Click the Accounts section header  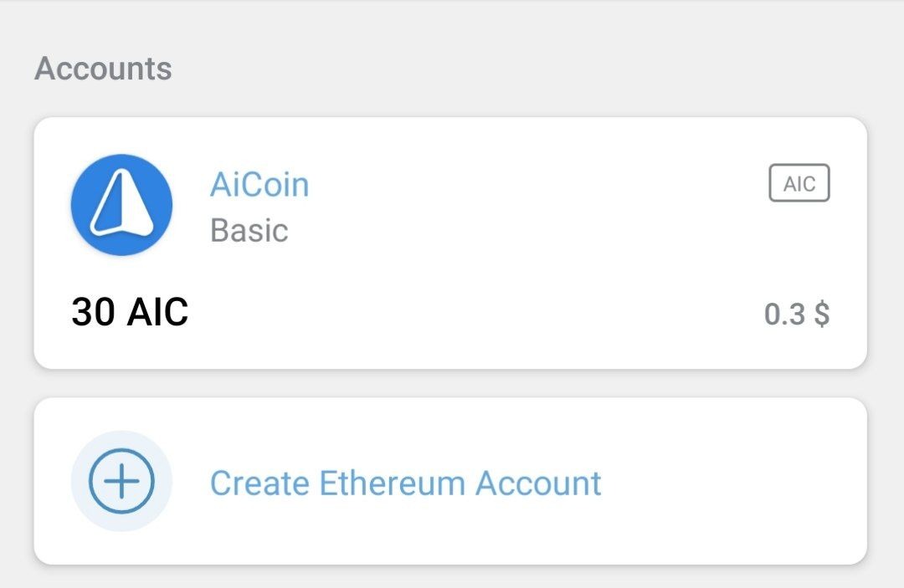[103, 69]
